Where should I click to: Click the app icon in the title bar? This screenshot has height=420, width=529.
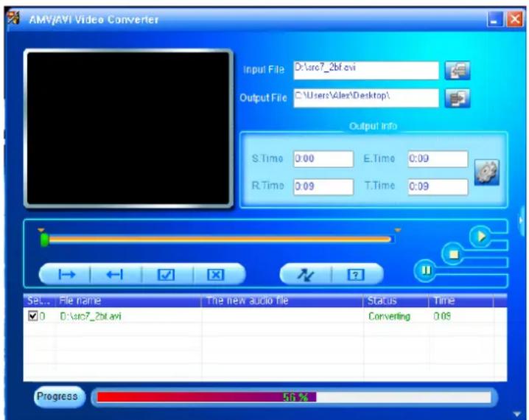pyautogui.click(x=13, y=18)
